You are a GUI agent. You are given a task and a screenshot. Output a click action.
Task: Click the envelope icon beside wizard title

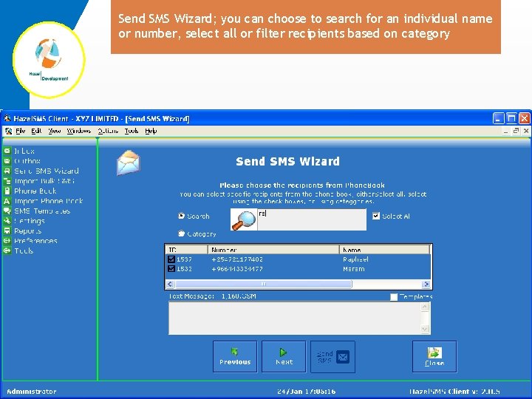(x=129, y=163)
